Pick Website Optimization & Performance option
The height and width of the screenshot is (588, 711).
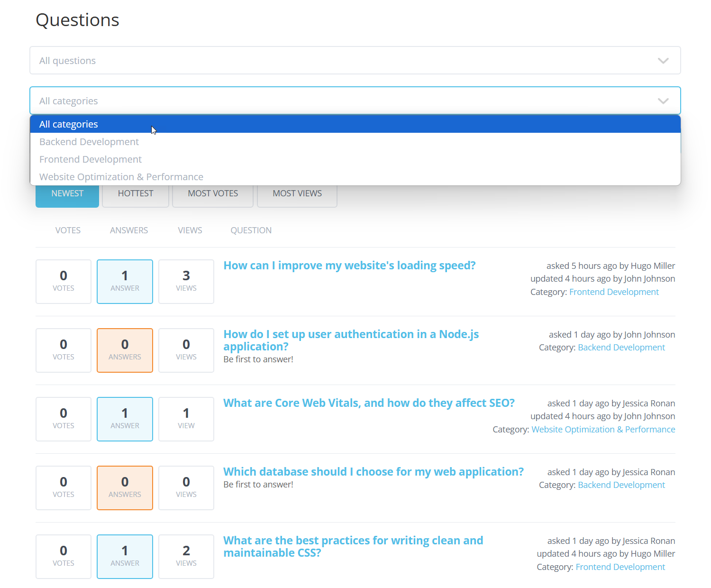355,177
